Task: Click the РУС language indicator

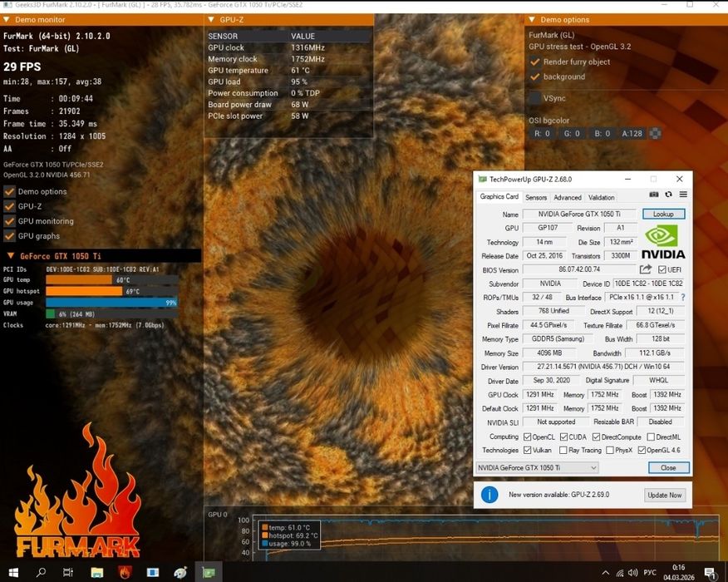Action: point(650,573)
